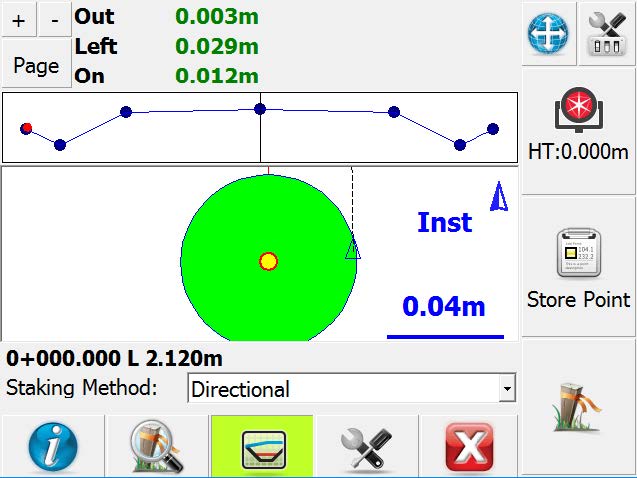Image resolution: width=637 pixels, height=478 pixels.
Task: Toggle the cross-section view button
Action: click(x=261, y=446)
